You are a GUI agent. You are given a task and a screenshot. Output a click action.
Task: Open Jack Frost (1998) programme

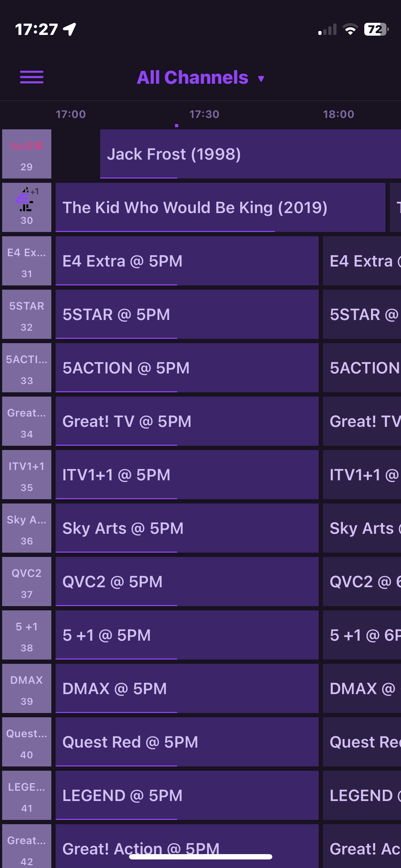click(x=250, y=154)
